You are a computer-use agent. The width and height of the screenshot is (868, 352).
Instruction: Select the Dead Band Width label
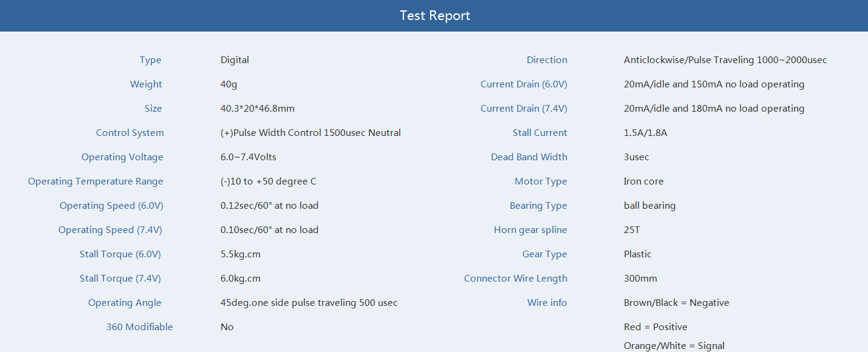click(x=529, y=157)
